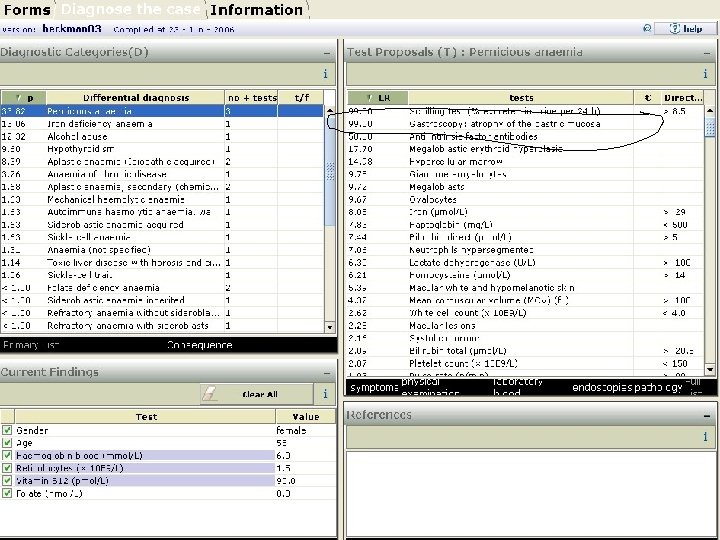Viewport: 720px width, 540px height.
Task: Uncheck the Gender finding checkbox
Action: pyautogui.click(x=7, y=430)
